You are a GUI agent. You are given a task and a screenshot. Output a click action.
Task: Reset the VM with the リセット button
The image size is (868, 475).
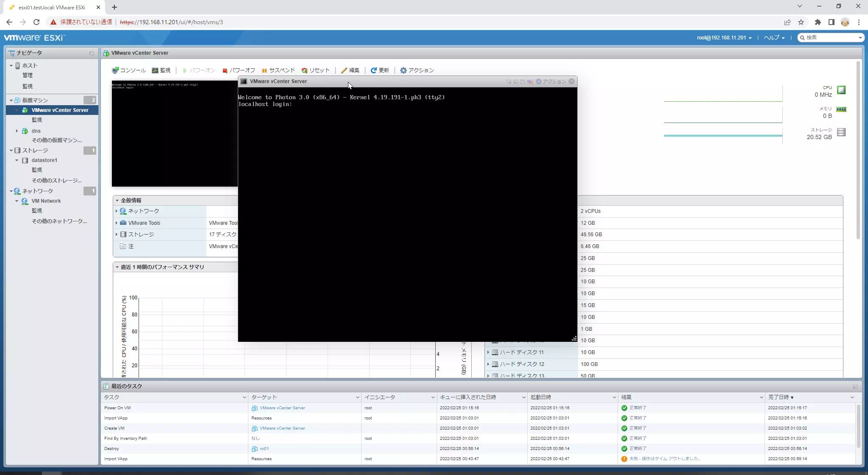tap(315, 70)
